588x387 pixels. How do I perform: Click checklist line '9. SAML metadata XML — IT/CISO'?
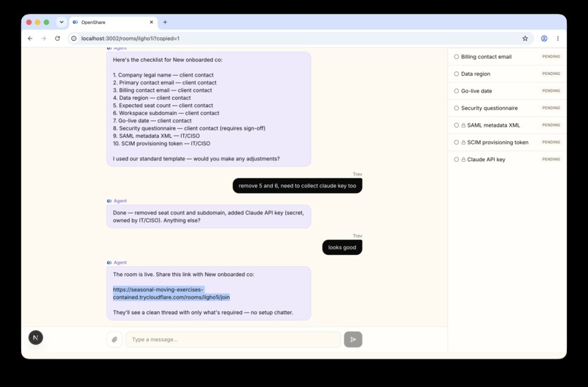point(156,136)
